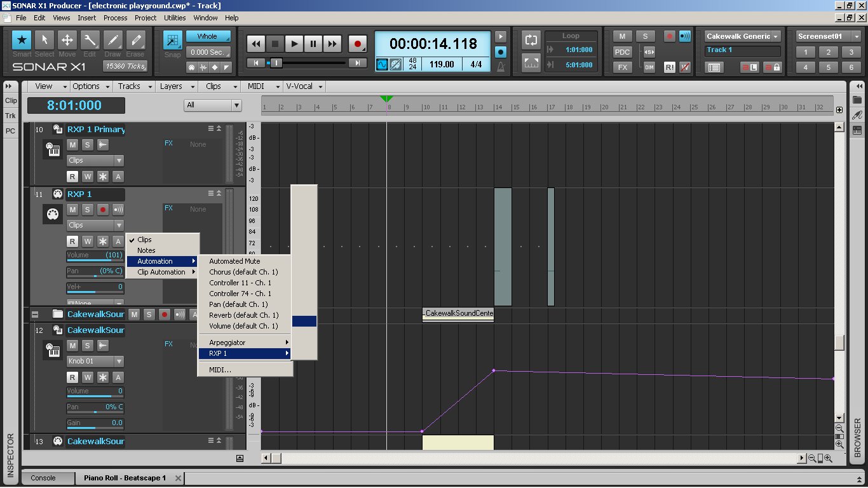The image size is (868, 488).
Task: Click the Rewind transport button
Action: (x=256, y=44)
